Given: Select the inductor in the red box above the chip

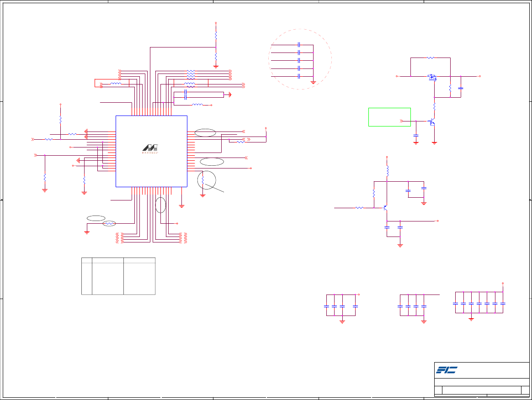Looking at the screenshot, I should [116, 84].
